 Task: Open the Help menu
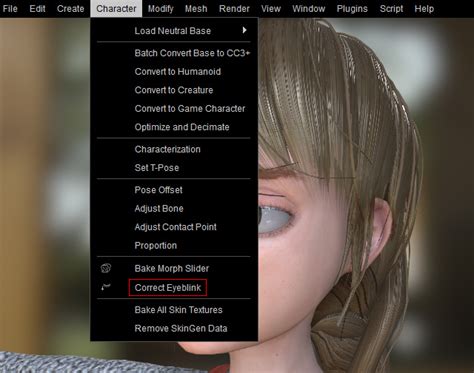click(x=424, y=8)
